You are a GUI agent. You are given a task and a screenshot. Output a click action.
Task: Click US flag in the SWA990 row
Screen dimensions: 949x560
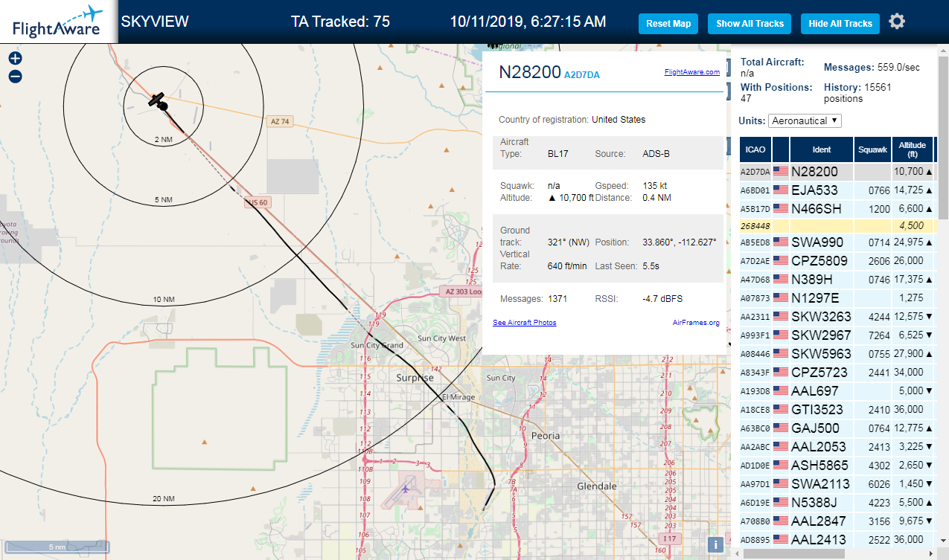[781, 242]
